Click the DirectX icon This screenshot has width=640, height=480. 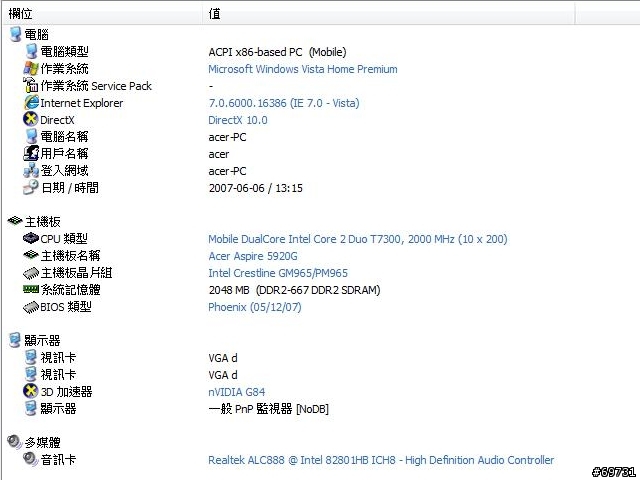tap(31, 119)
